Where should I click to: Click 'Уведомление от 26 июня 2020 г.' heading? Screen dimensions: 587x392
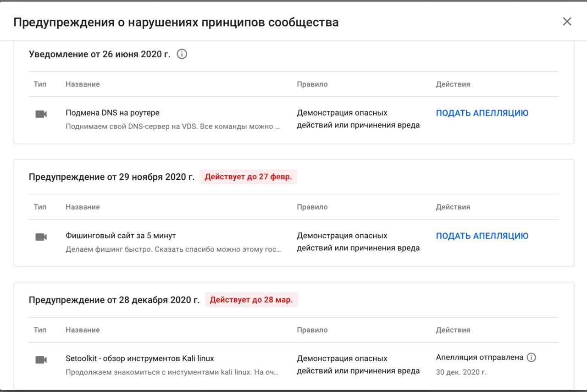(100, 54)
